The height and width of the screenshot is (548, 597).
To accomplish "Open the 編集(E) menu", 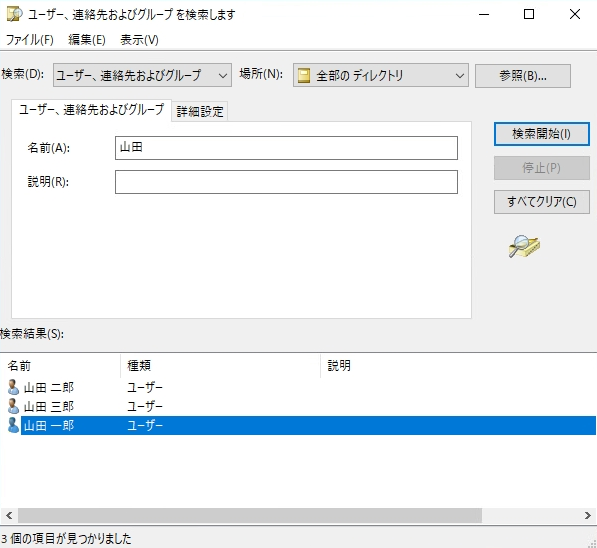I will pyautogui.click(x=87, y=40).
